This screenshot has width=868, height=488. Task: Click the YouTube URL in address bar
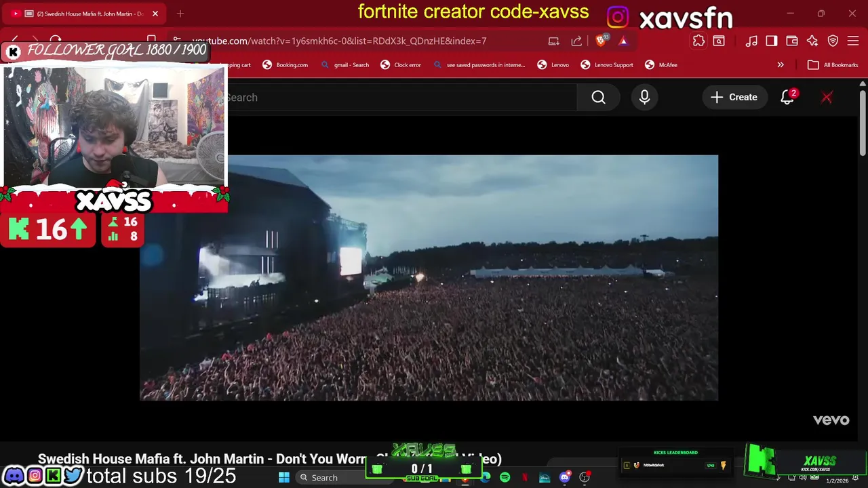(339, 41)
